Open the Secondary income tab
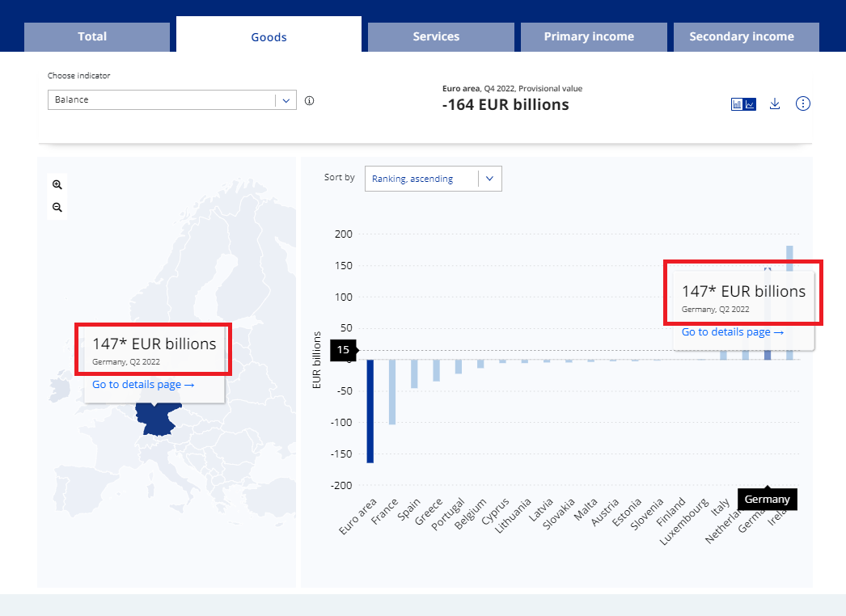846x616 pixels. 742,36
